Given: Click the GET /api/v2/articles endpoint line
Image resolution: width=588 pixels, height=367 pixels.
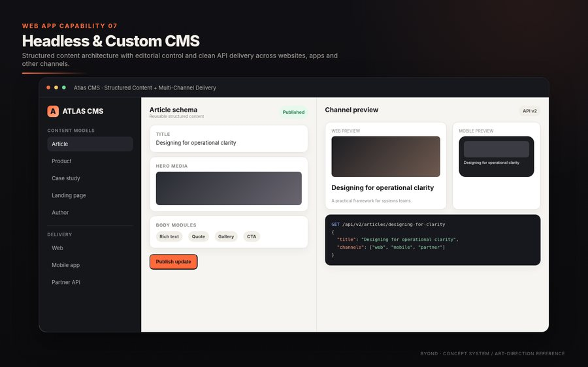Looking at the screenshot, I should click(x=388, y=225).
